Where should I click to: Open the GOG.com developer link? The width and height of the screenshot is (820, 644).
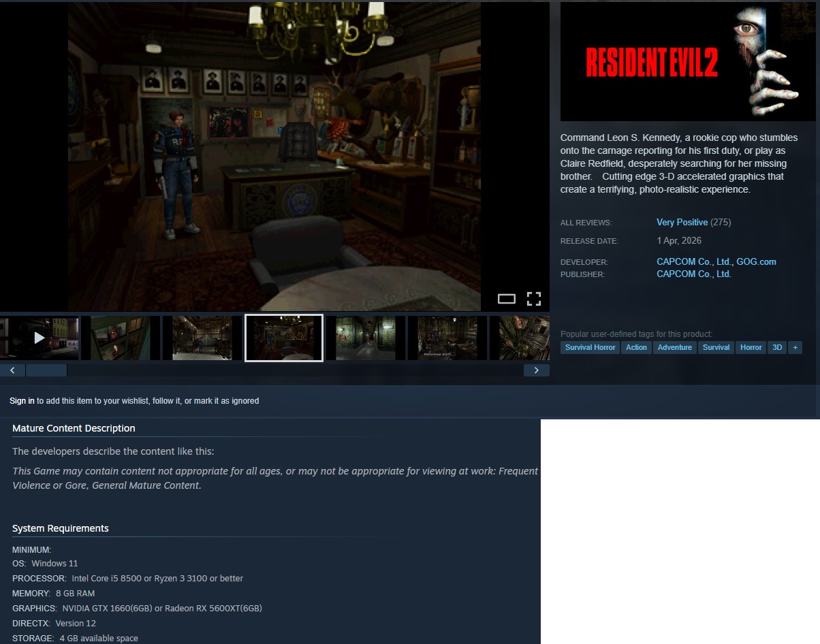[756, 261]
